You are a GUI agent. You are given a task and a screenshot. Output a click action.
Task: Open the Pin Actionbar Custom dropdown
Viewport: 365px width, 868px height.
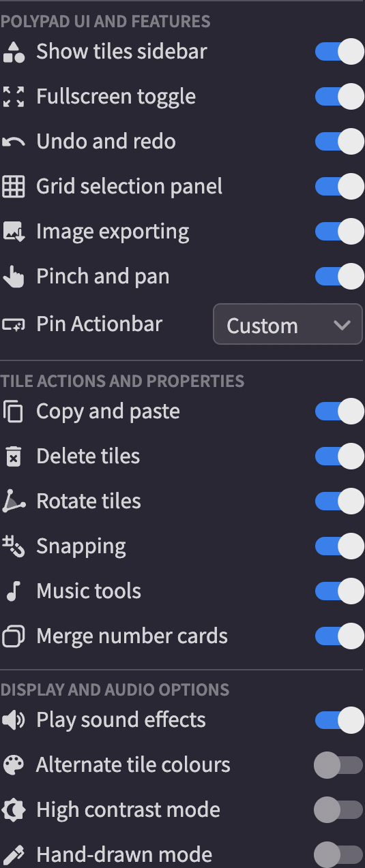point(288,324)
